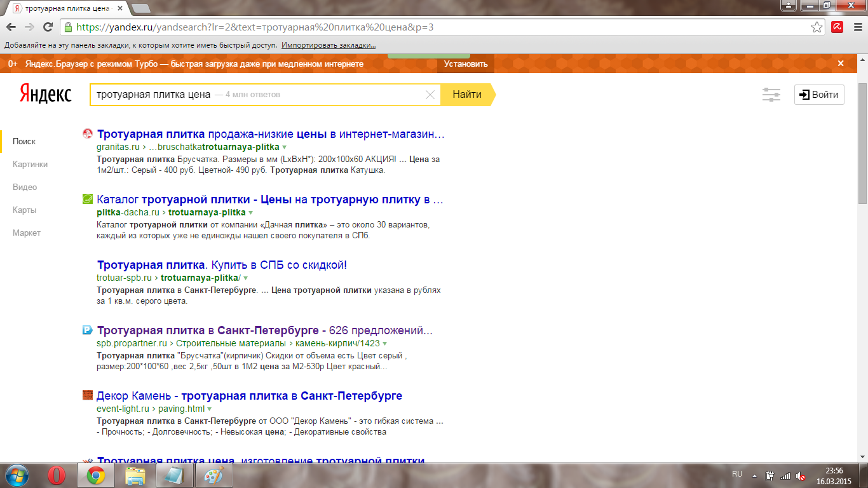This screenshot has height=488, width=868.
Task: Open result Купить в СПБ со скидкой
Action: [x=222, y=265]
